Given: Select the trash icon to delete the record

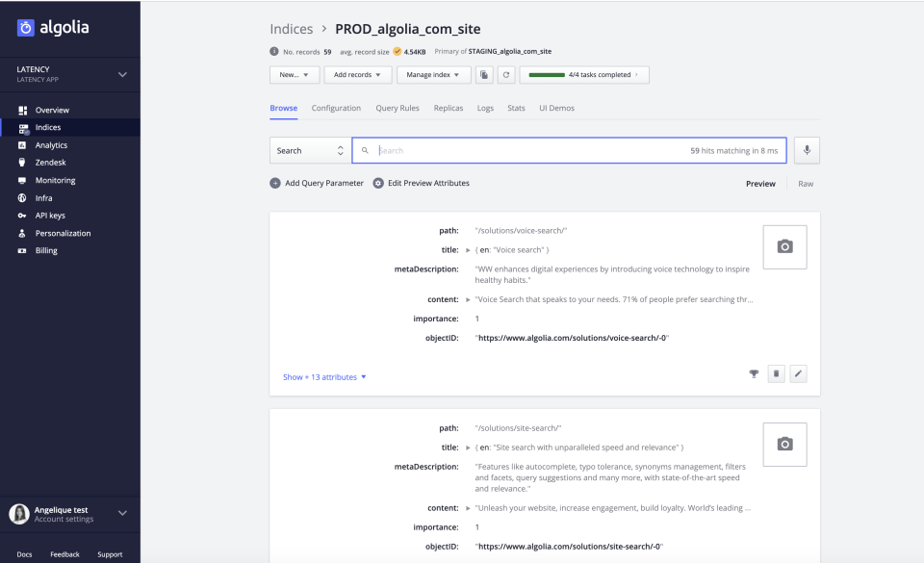Looking at the screenshot, I should point(777,373).
